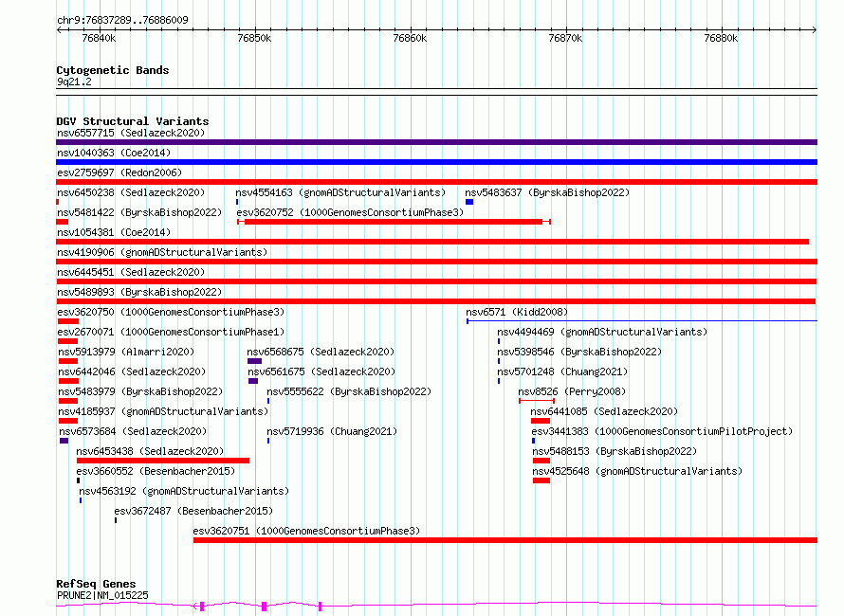This screenshot has height=616, width=844.
Task: Click the DGV Structural Variants track title
Action: coord(133,121)
